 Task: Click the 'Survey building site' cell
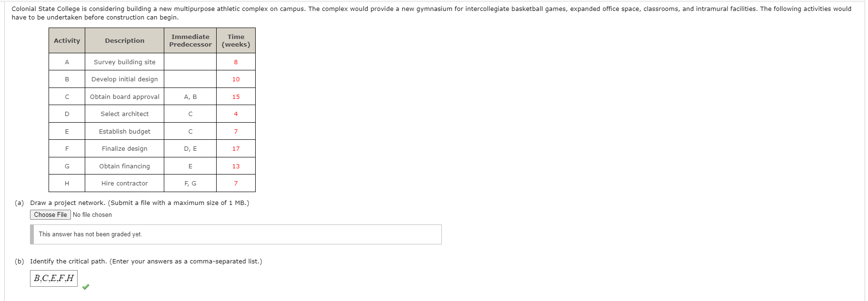(x=125, y=62)
